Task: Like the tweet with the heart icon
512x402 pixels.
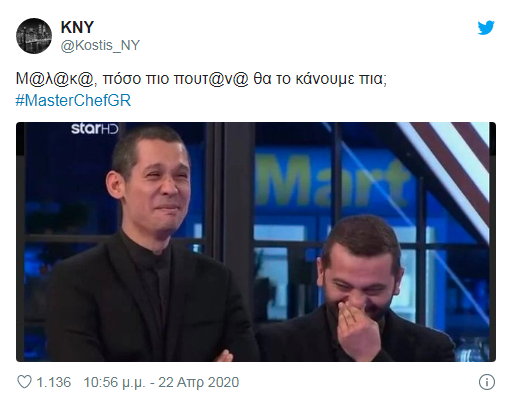Action: click(x=24, y=382)
